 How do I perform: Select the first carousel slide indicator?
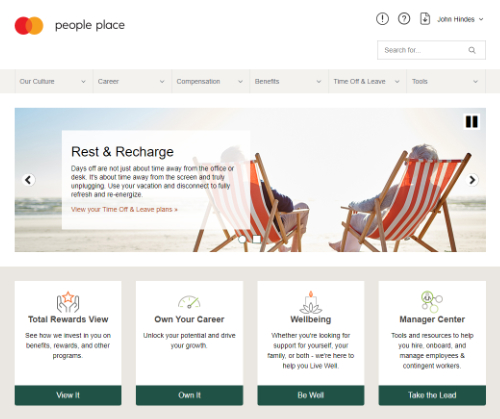(x=243, y=239)
